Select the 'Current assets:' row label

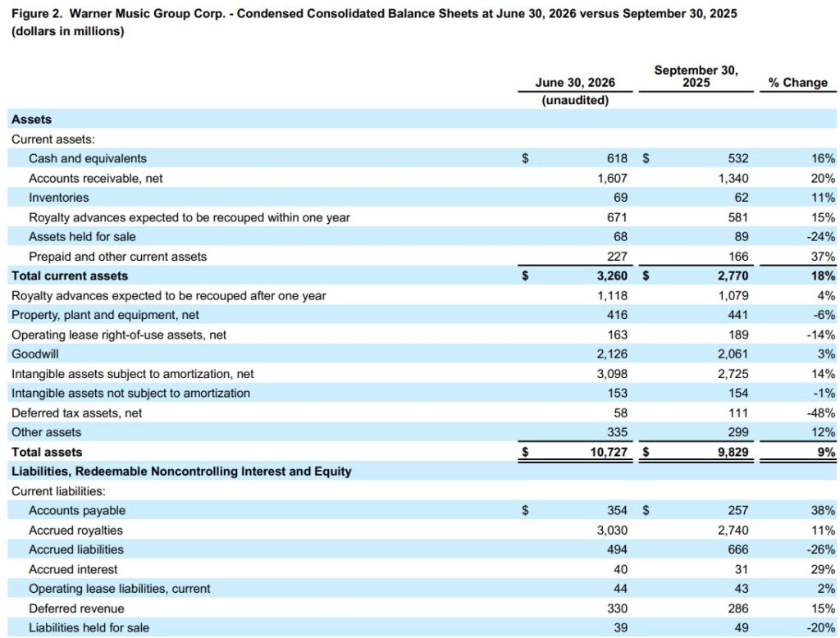coord(53,139)
